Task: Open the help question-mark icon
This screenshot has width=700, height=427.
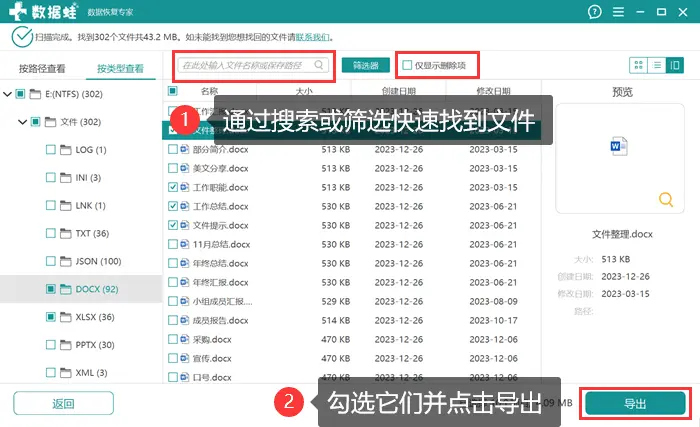Action: 594,12
